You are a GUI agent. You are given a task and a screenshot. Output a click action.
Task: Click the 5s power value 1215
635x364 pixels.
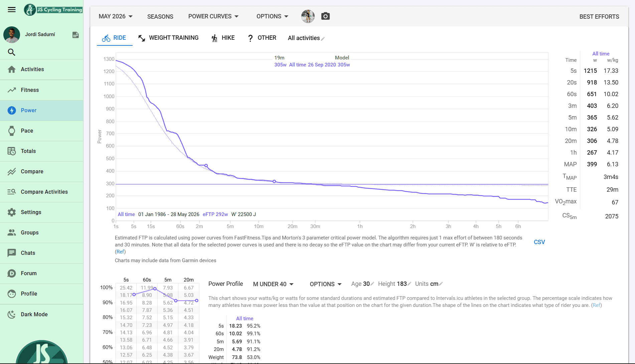pos(590,71)
